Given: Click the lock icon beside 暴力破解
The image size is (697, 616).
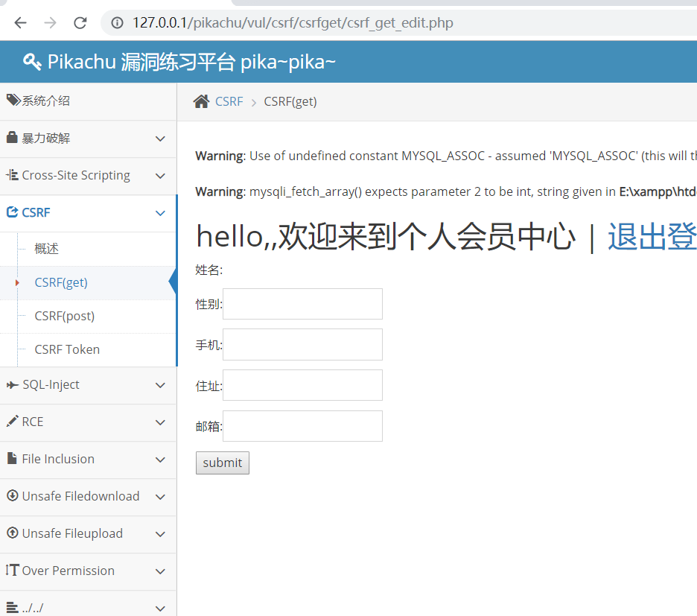Looking at the screenshot, I should click(12, 138).
